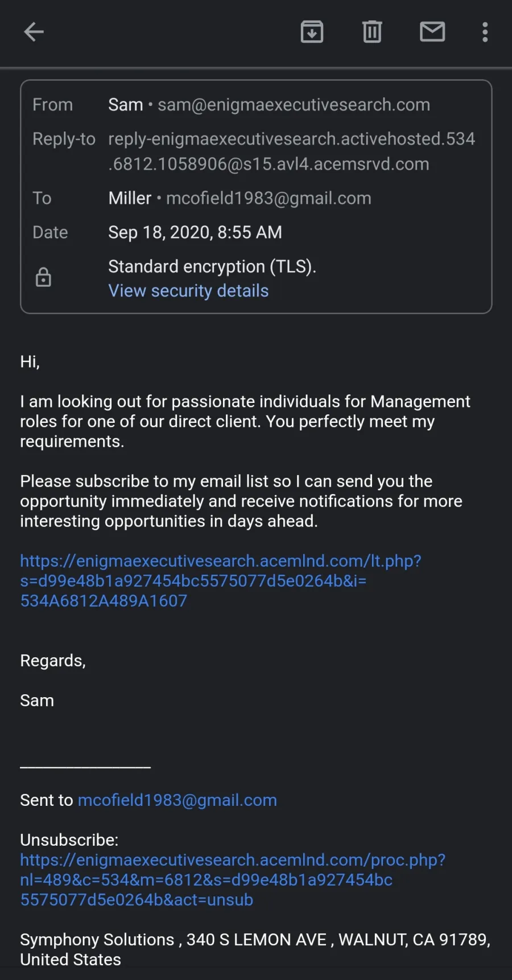Screen dimensions: 512x980
Task: Mark as unread with the envelope icon
Action: point(432,32)
